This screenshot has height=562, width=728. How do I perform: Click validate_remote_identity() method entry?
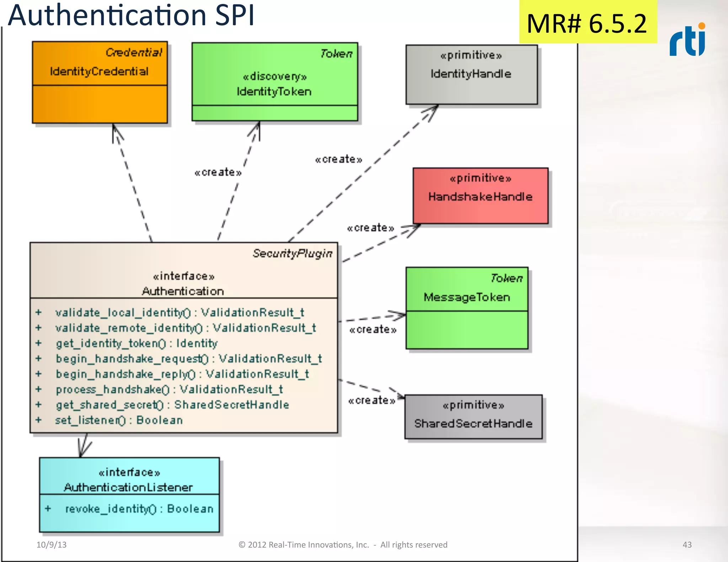(185, 328)
